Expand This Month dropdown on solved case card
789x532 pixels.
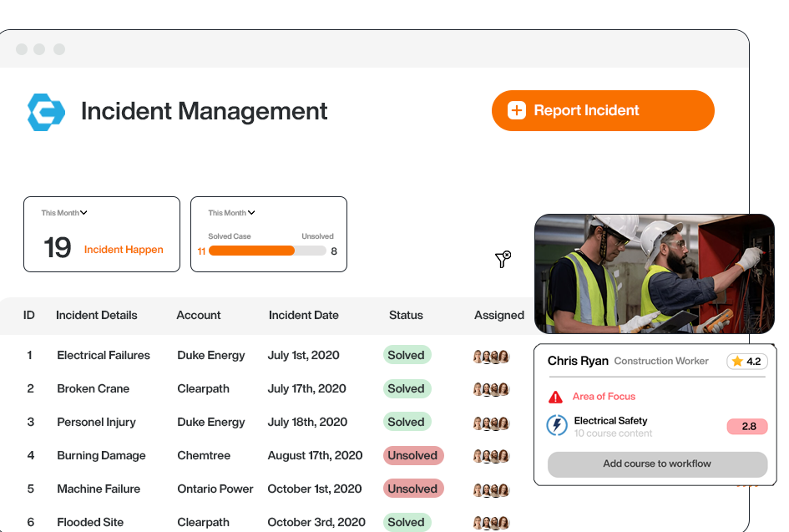point(231,213)
